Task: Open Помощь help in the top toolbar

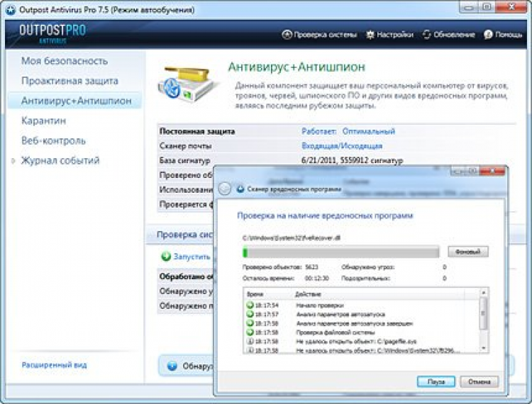Action: tap(503, 35)
